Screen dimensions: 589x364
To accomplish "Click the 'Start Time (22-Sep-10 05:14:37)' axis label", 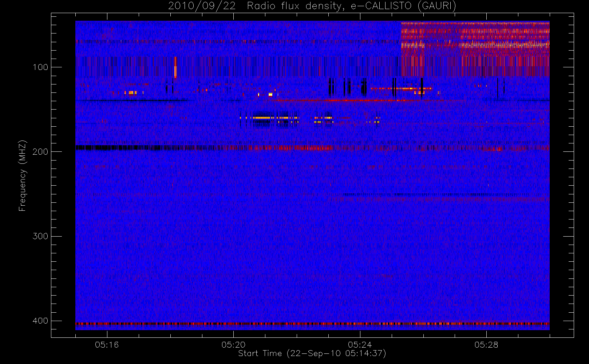I will click(x=312, y=353).
